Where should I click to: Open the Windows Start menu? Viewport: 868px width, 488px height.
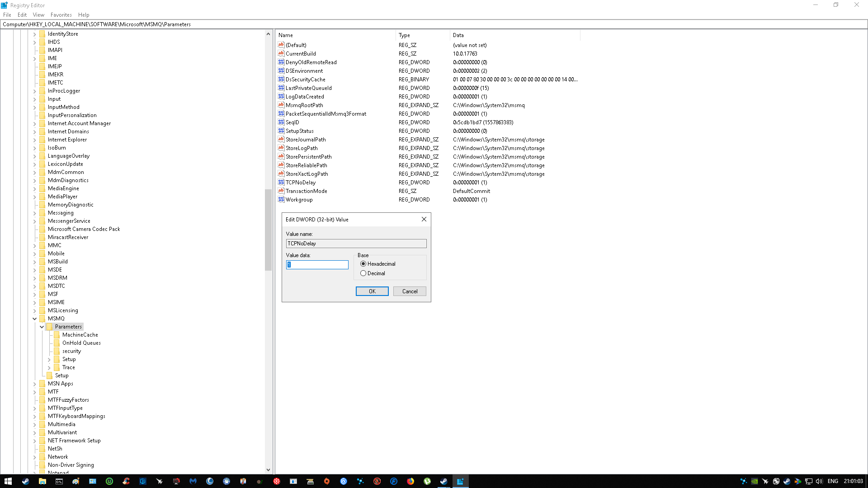click(8, 481)
